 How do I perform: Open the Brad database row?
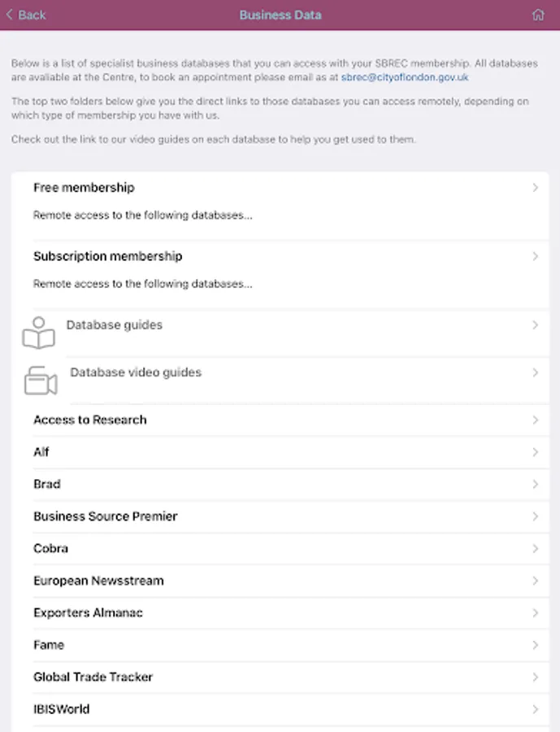[x=47, y=484]
